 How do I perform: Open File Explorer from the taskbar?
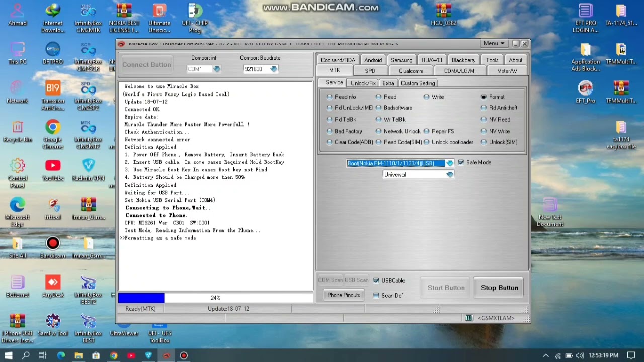tap(78, 355)
